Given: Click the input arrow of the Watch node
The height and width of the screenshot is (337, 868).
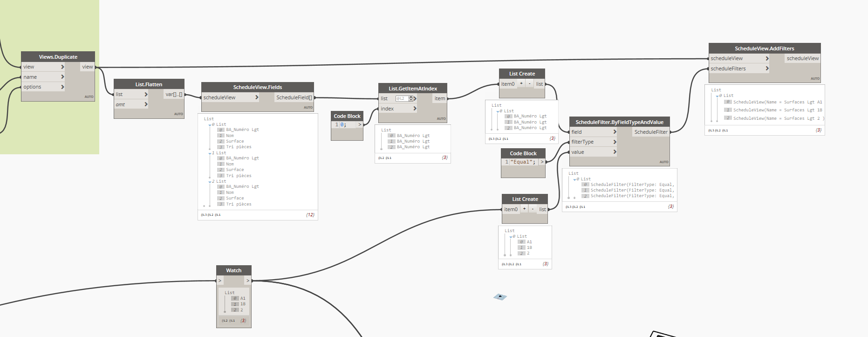Looking at the screenshot, I should (x=220, y=281).
